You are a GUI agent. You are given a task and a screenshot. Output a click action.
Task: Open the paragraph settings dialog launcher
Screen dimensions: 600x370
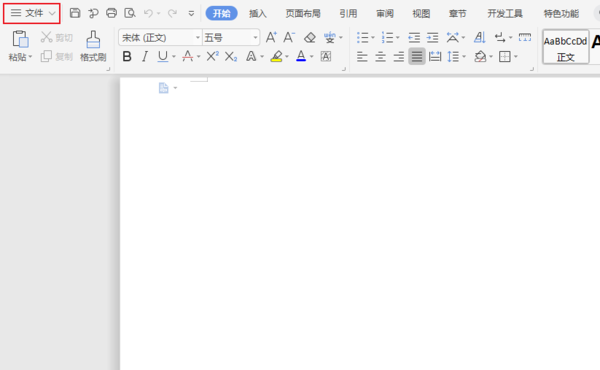tap(532, 69)
